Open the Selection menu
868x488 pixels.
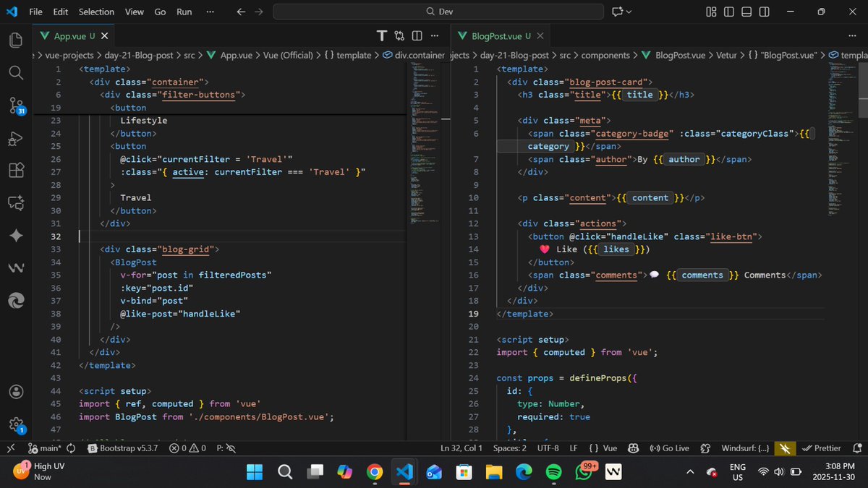96,12
